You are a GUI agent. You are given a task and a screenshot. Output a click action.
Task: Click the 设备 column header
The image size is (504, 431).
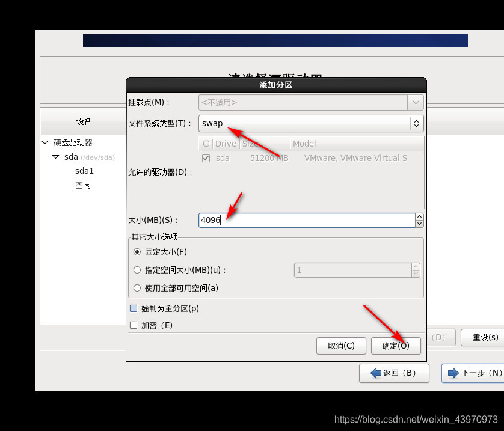84,121
